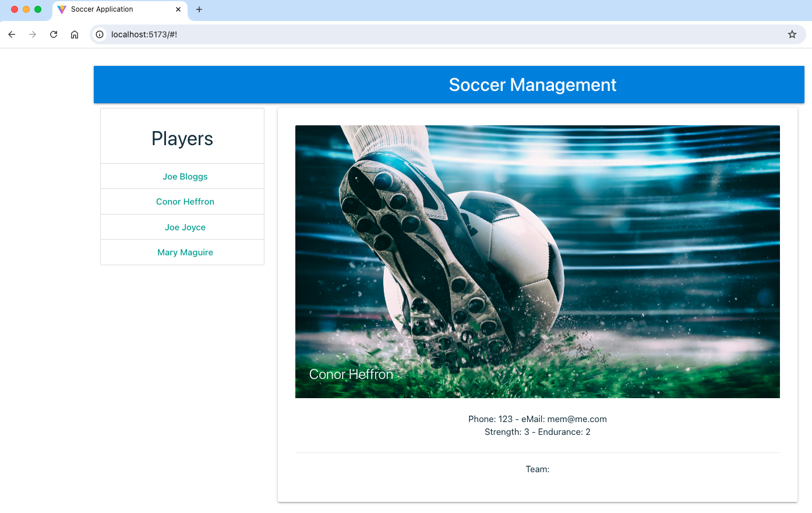Click the Conor Heffron caption on the image
Screen dimensions: 812x513
pyautogui.click(x=351, y=374)
